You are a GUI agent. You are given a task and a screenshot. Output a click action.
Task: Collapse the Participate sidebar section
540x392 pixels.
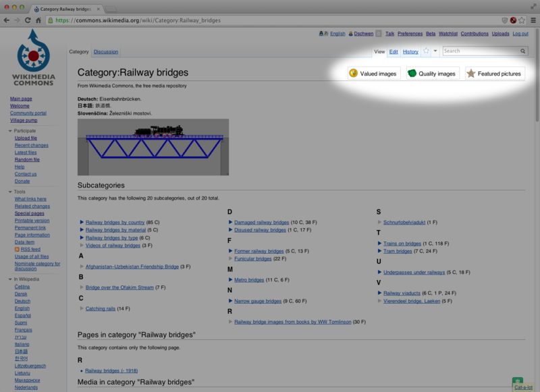[x=11, y=131]
